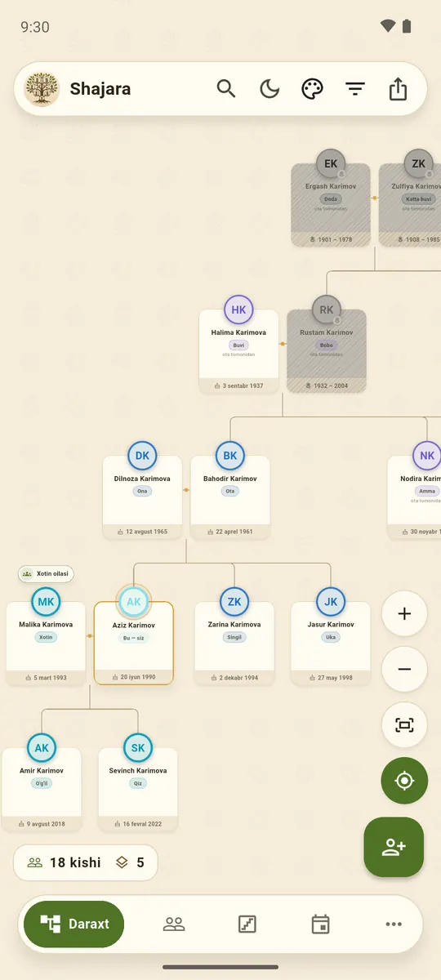Center on me target button

point(404,781)
